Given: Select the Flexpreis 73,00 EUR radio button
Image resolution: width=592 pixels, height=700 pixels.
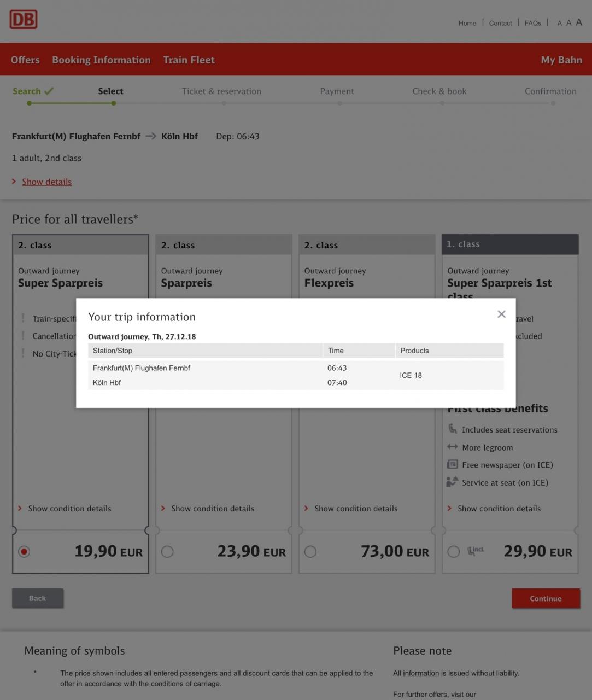Looking at the screenshot, I should [x=310, y=552].
